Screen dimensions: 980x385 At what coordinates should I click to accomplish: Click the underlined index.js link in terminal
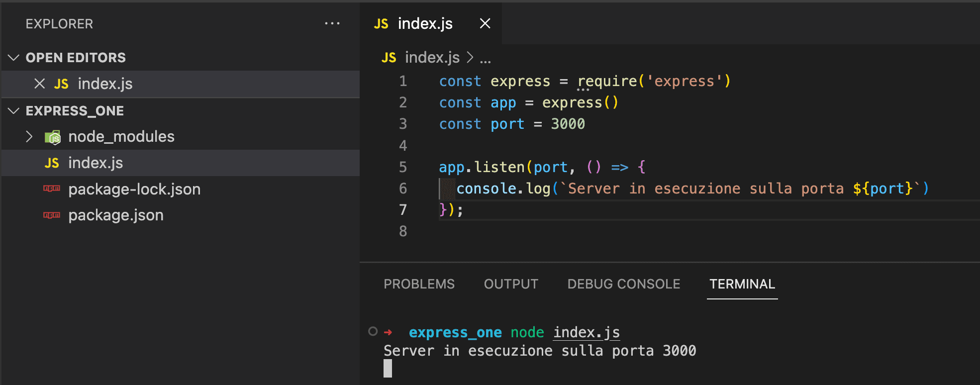tap(587, 332)
